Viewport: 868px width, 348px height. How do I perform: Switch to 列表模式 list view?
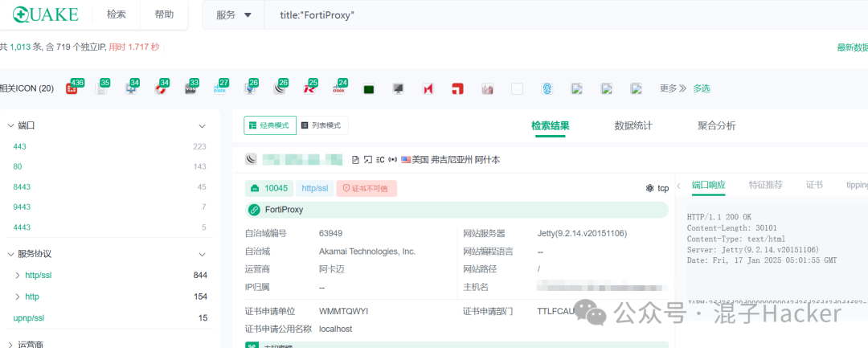(322, 125)
